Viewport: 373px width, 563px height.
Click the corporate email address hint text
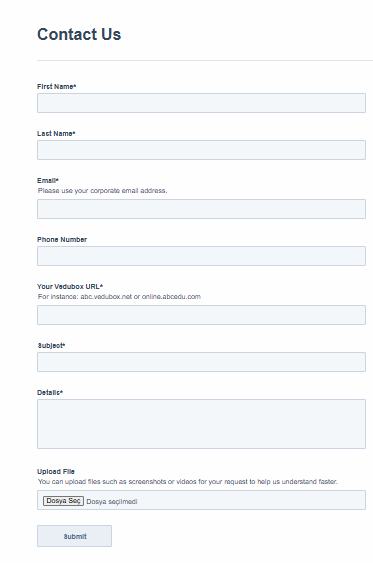102,191
